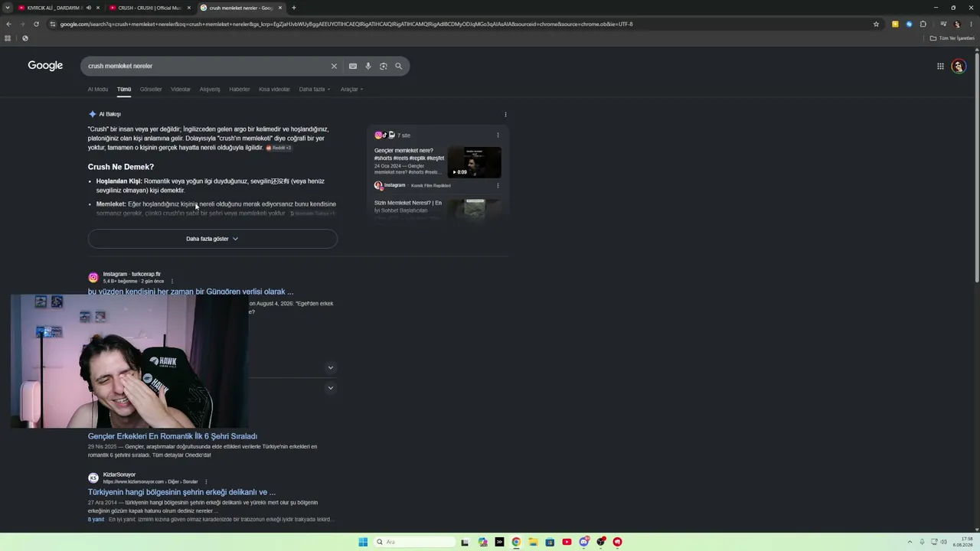Open Discord from the taskbar
Viewport: 980px width, 551px height.
pyautogui.click(x=584, y=542)
